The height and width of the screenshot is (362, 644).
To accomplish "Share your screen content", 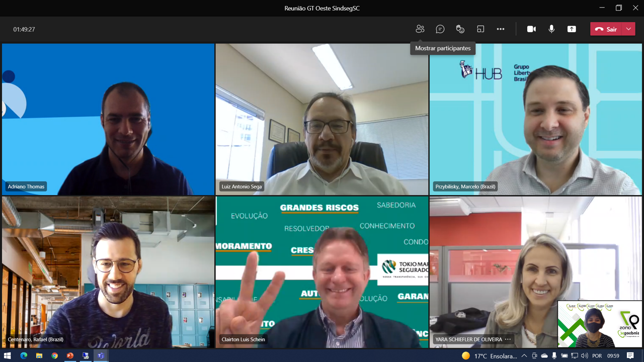I will coord(572,29).
